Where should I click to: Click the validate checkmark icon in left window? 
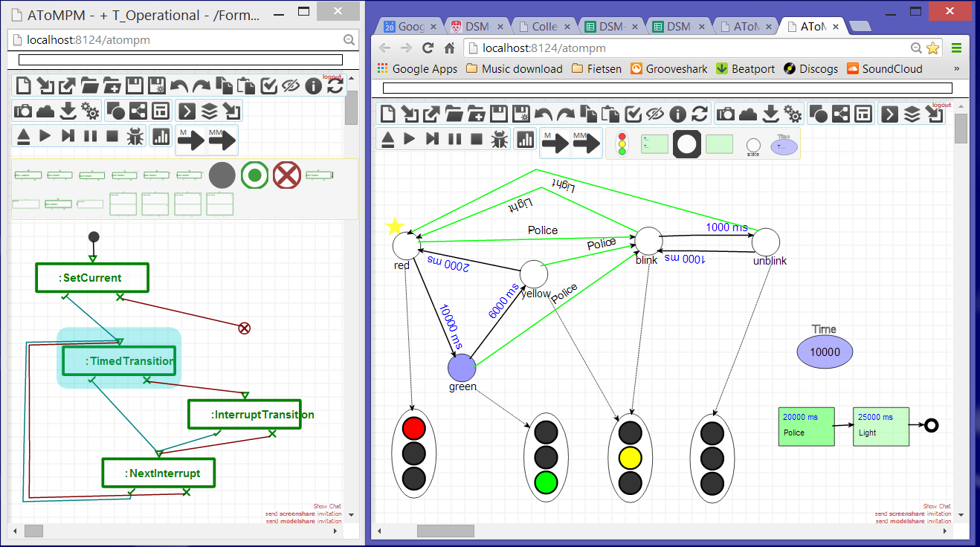(x=268, y=86)
